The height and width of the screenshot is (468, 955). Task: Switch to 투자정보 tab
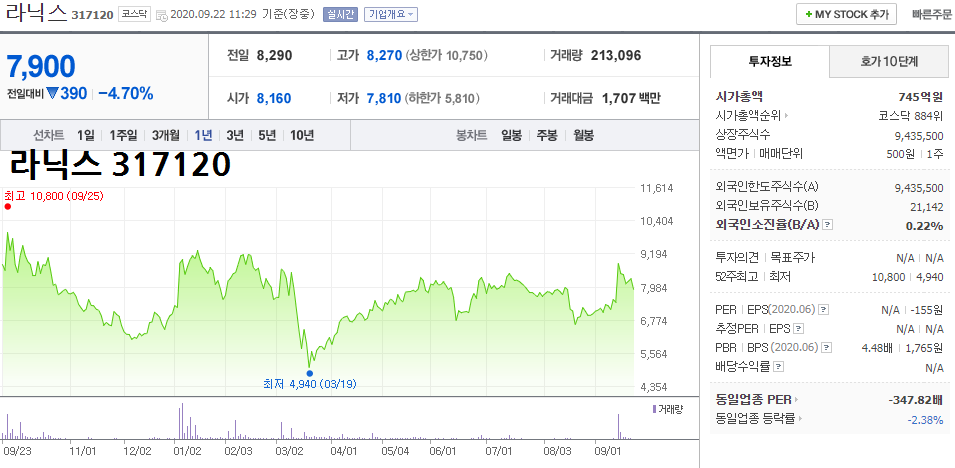(x=770, y=62)
